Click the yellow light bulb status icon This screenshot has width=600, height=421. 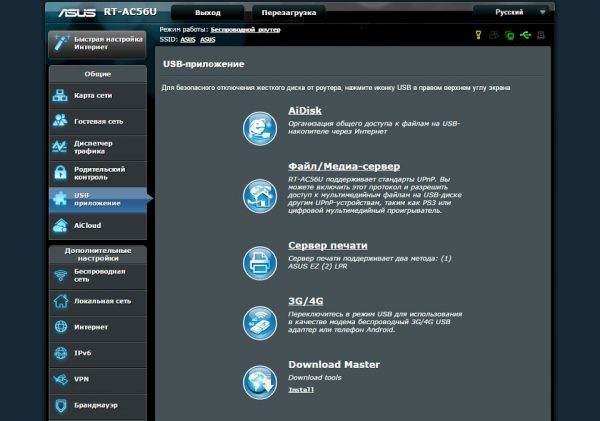(478, 35)
